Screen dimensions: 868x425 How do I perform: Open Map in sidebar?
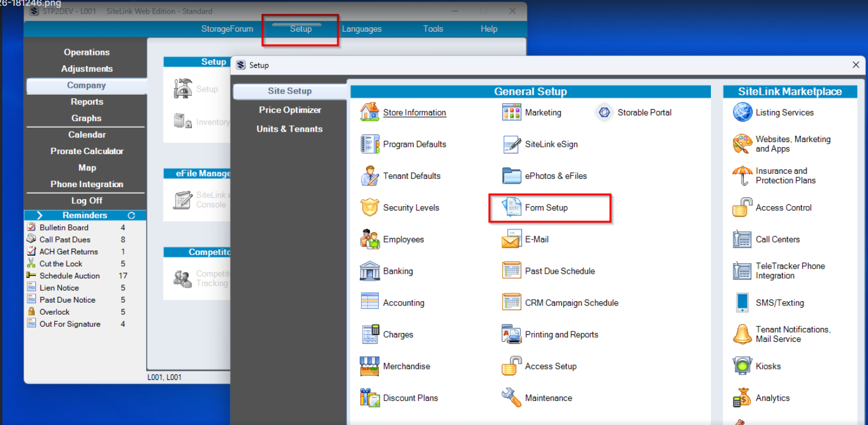click(x=87, y=167)
